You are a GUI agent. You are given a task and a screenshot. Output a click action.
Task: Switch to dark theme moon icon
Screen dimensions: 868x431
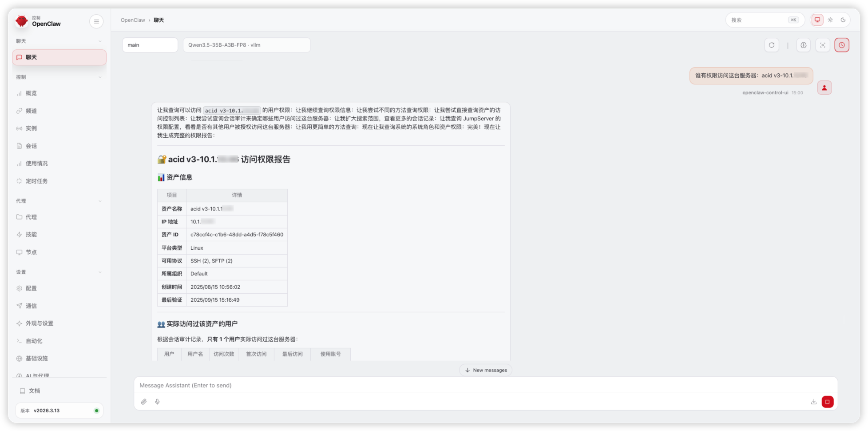click(x=843, y=20)
